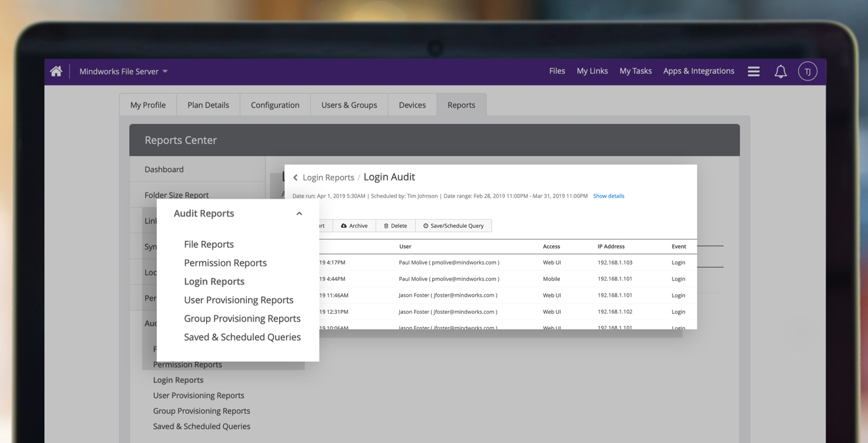Open the TJ user avatar menu
This screenshot has height=443, width=868.
[807, 72]
